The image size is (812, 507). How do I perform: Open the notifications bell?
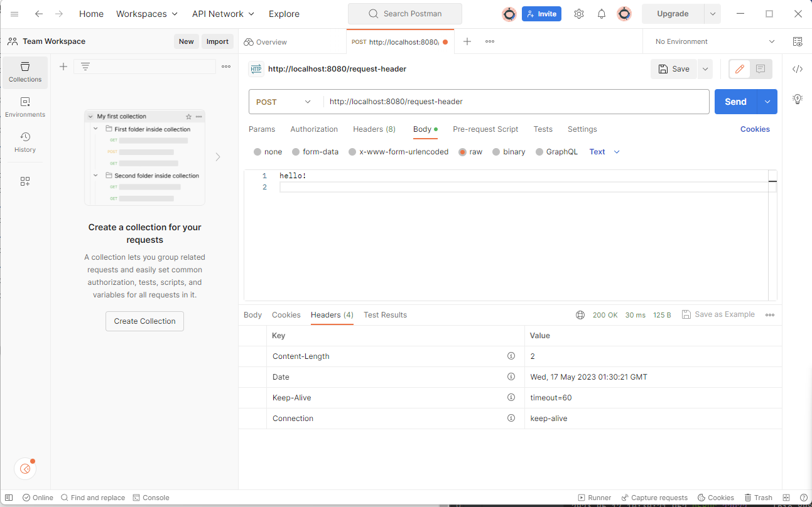[602, 14]
